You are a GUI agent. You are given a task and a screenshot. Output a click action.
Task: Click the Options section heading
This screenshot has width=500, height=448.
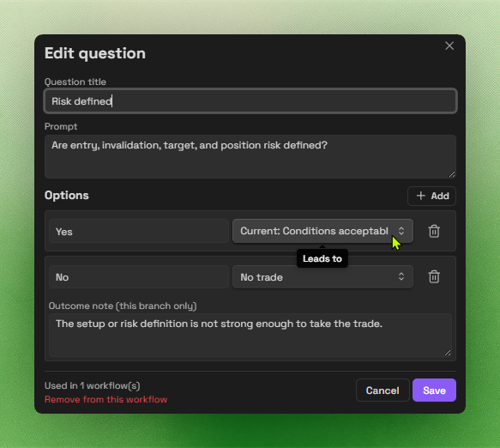(67, 196)
